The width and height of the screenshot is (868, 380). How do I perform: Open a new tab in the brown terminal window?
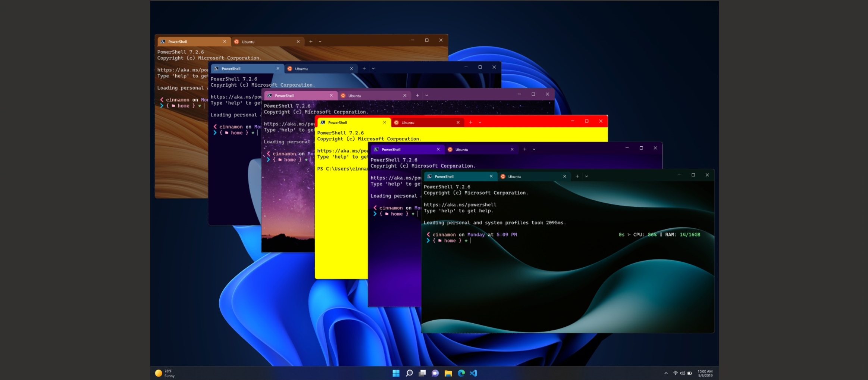click(x=311, y=41)
